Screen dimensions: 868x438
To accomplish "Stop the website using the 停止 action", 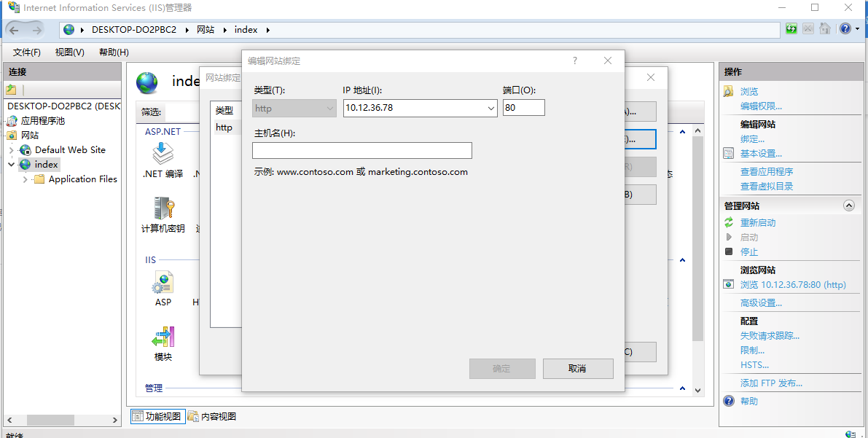I will click(748, 251).
